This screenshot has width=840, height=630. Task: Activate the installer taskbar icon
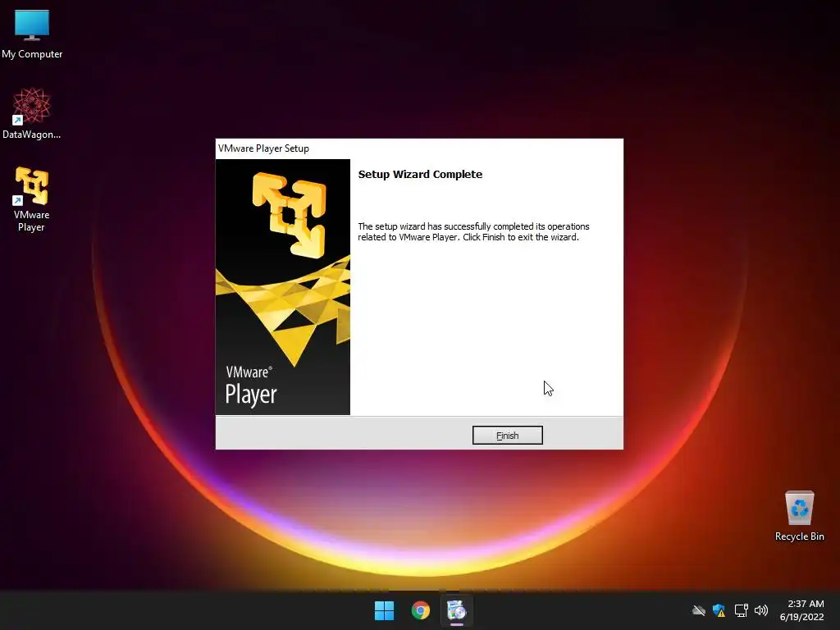[456, 610]
